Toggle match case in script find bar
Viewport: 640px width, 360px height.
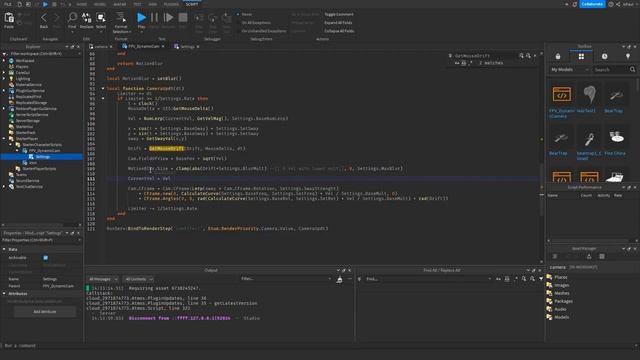(x=457, y=63)
